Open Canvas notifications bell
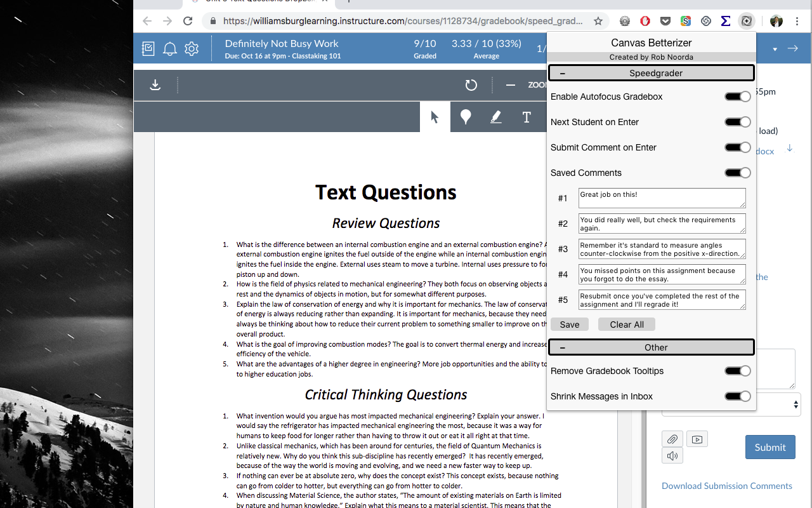The height and width of the screenshot is (508, 812). pos(169,48)
